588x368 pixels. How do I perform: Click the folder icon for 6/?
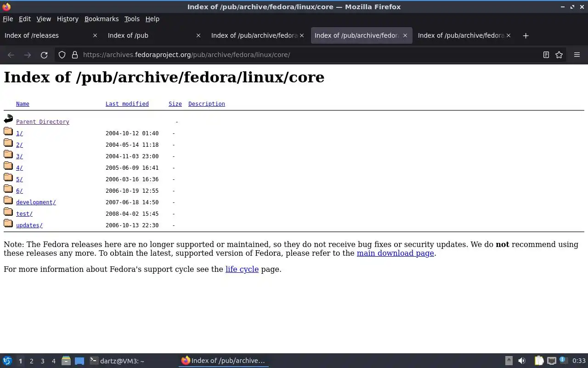[x=8, y=189]
